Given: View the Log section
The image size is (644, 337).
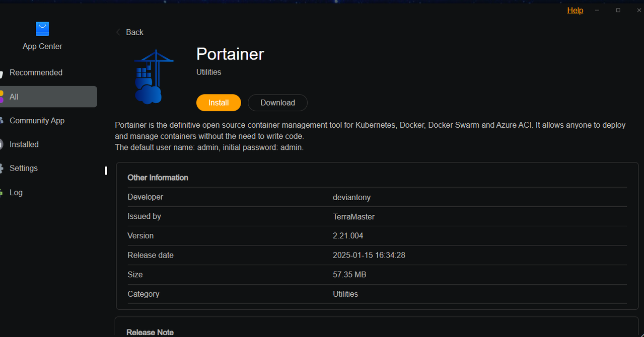Looking at the screenshot, I should pos(16,192).
